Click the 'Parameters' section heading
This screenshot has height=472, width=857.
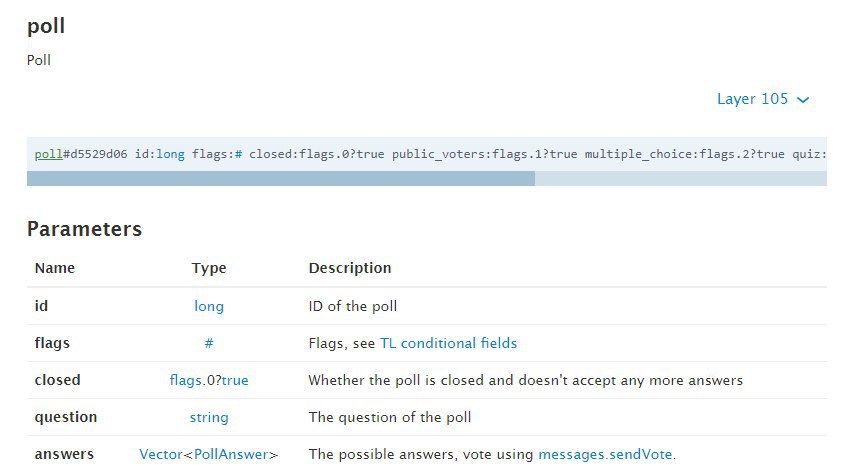(x=84, y=229)
